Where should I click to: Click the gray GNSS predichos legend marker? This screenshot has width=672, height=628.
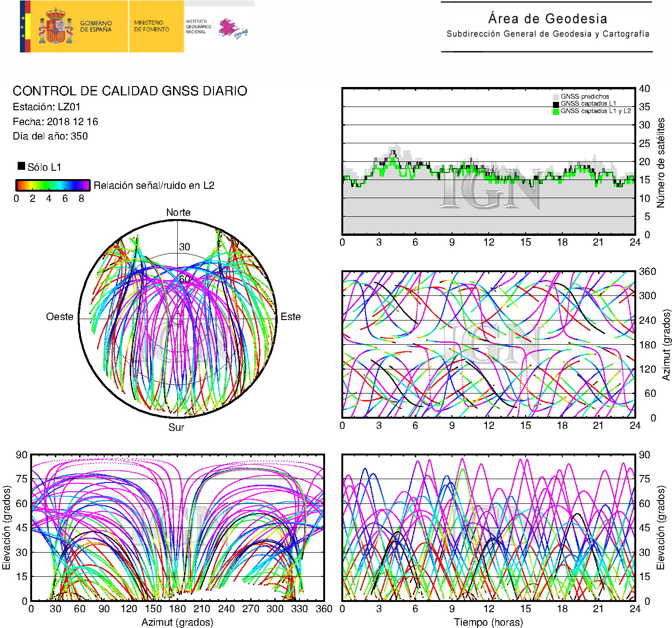click(x=556, y=97)
